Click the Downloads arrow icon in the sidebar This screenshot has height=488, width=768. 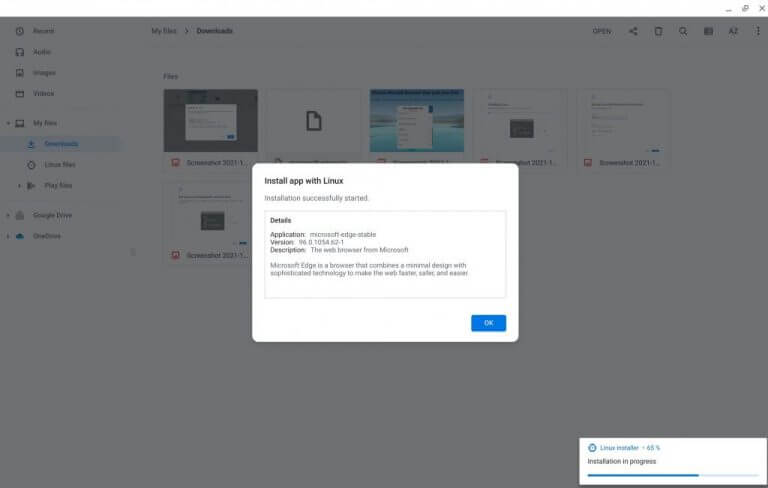(31, 144)
